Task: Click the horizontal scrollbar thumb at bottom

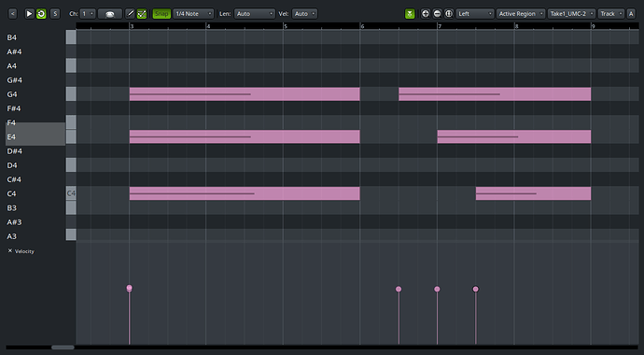Action: [x=63, y=348]
